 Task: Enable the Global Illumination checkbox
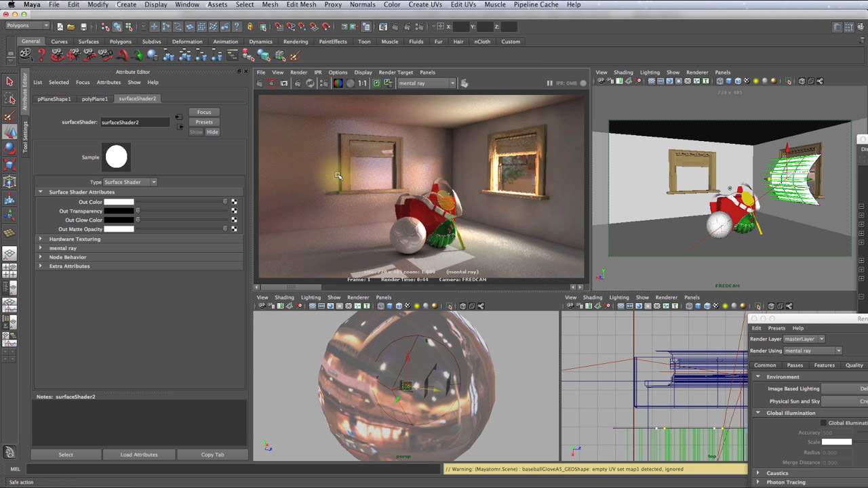823,423
